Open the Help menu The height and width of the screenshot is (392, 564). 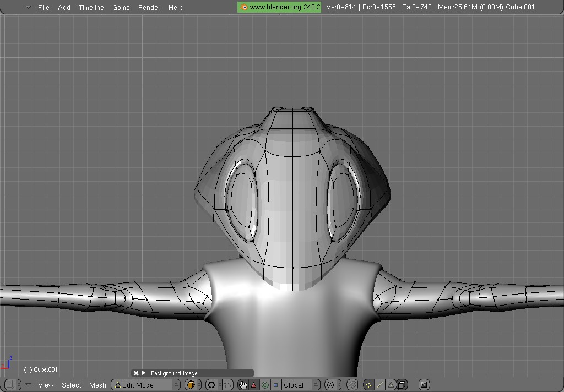(x=176, y=7)
